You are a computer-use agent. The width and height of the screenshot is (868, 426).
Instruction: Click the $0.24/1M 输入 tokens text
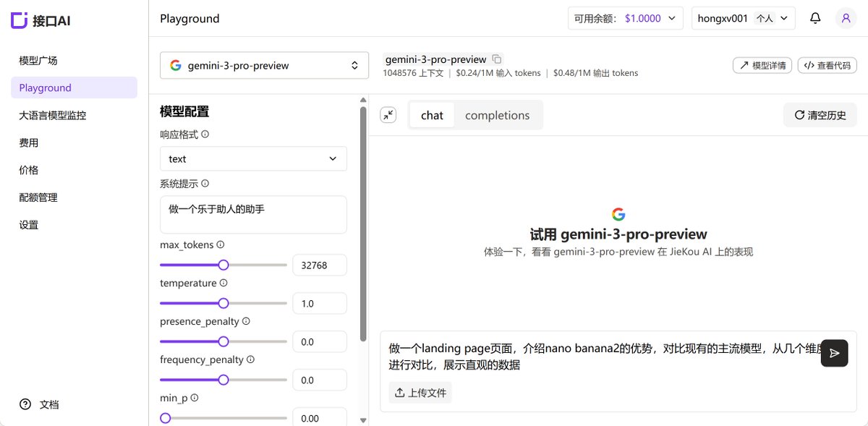(x=499, y=73)
